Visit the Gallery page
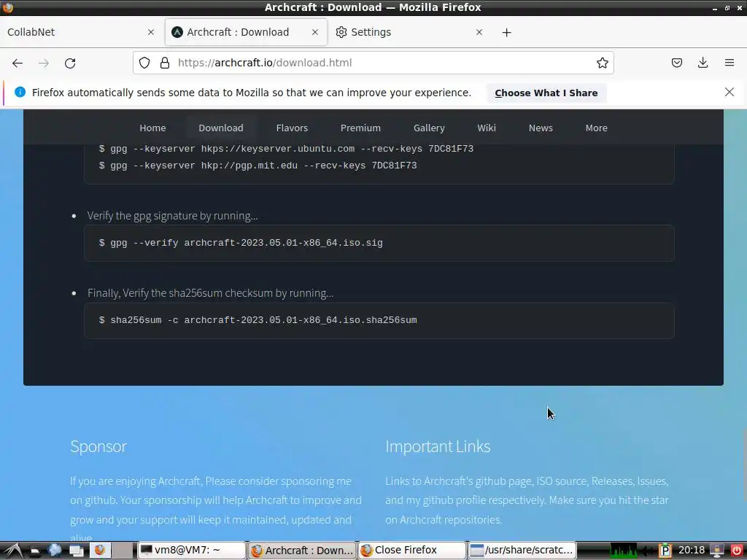This screenshot has width=747, height=560. point(429,128)
